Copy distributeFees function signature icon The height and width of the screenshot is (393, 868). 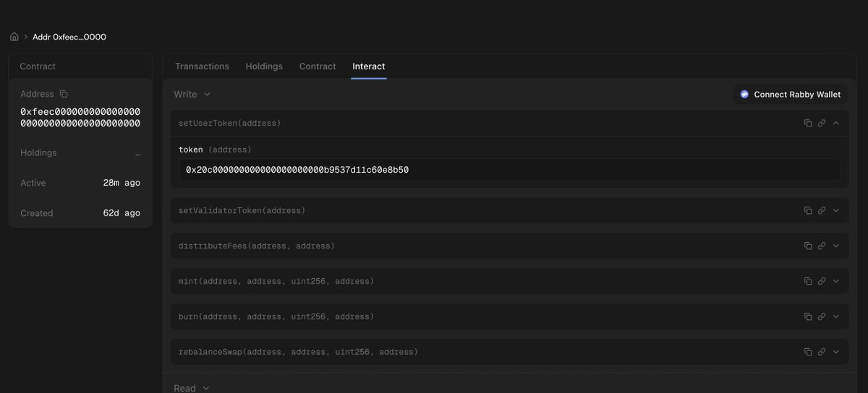(808, 246)
